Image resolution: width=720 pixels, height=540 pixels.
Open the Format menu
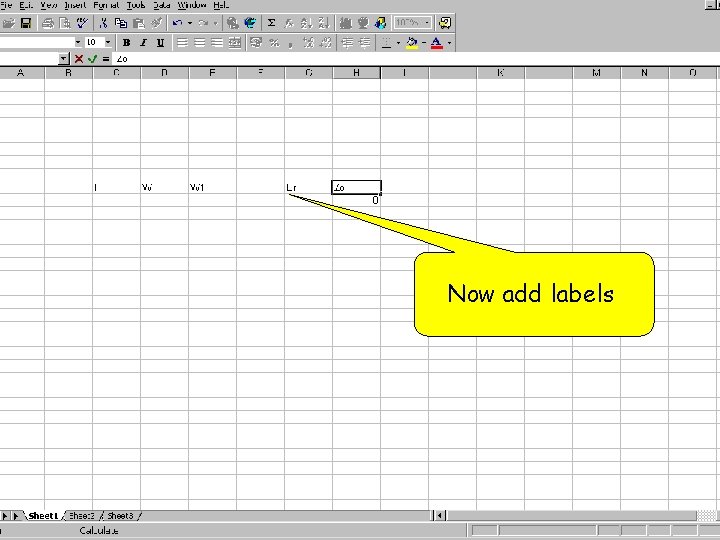click(x=106, y=6)
